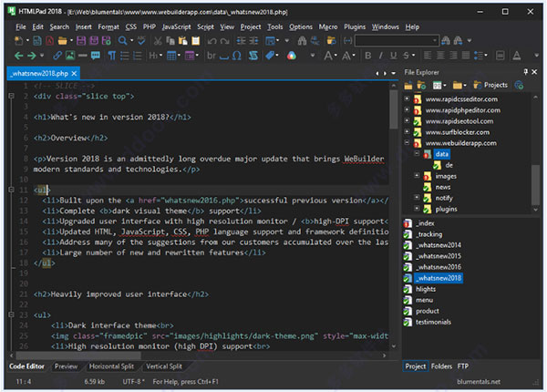Expand the images folder node

click(x=417, y=175)
